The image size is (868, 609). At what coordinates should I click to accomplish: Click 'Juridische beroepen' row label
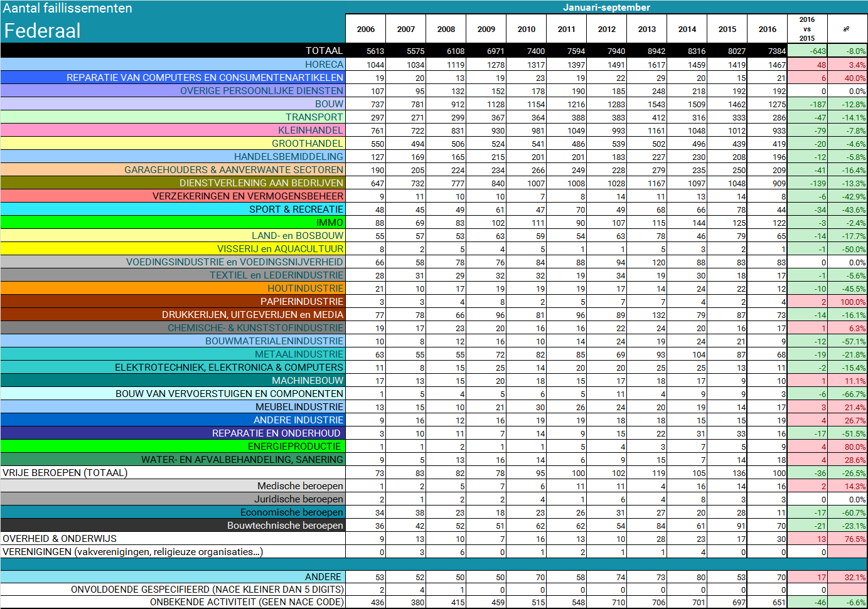(299, 499)
